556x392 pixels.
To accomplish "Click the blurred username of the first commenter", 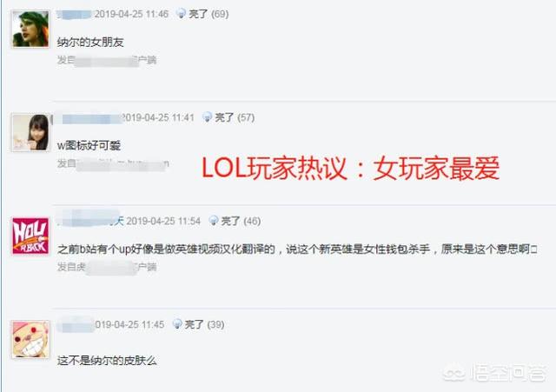I will [x=75, y=14].
